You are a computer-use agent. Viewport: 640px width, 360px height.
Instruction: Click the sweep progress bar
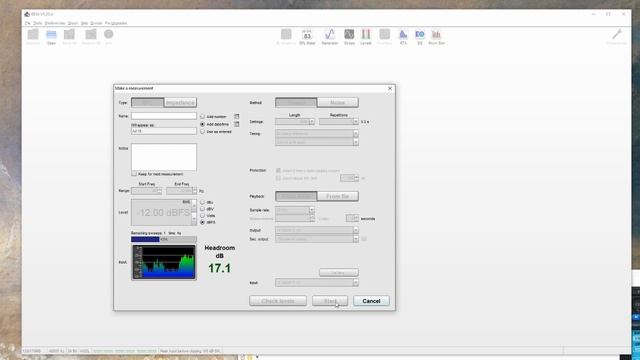164,239
